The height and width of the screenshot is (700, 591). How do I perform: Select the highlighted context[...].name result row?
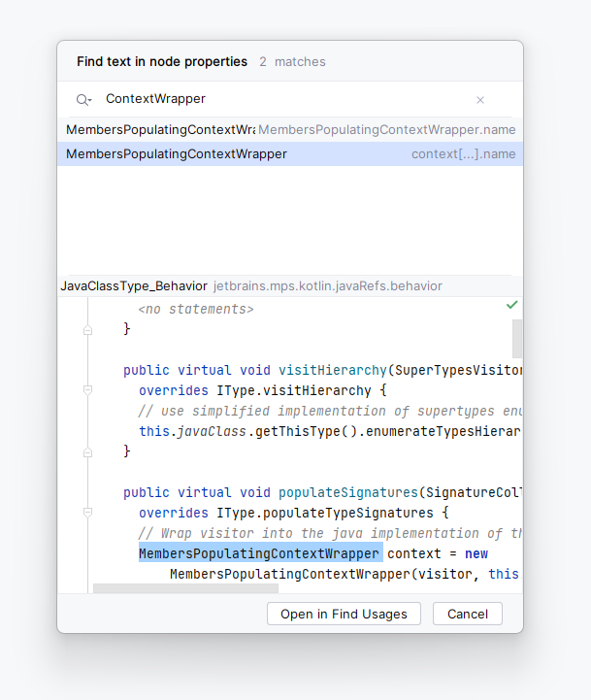point(290,154)
